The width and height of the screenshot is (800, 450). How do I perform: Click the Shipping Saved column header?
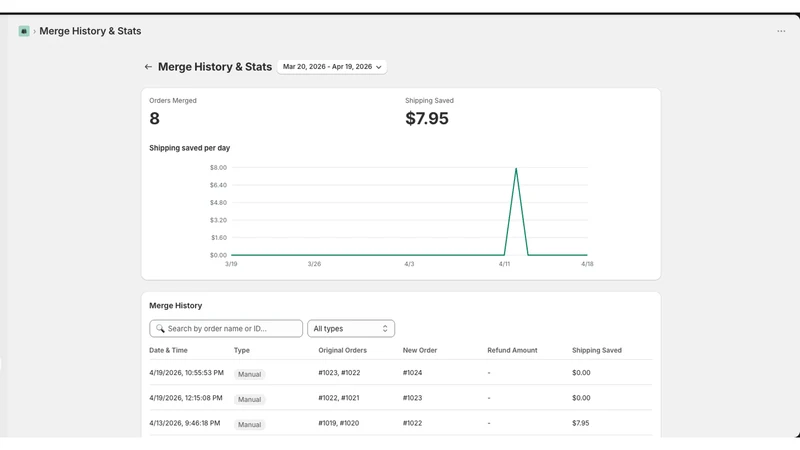click(597, 351)
